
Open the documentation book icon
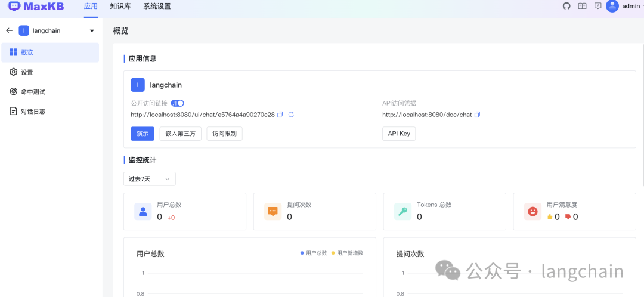tap(582, 6)
